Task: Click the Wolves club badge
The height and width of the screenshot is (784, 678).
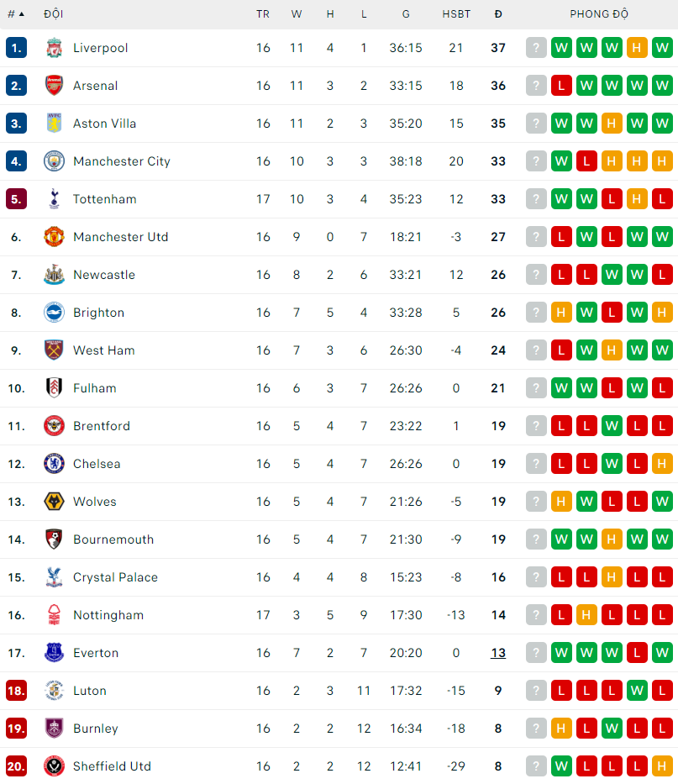Action: pos(53,502)
